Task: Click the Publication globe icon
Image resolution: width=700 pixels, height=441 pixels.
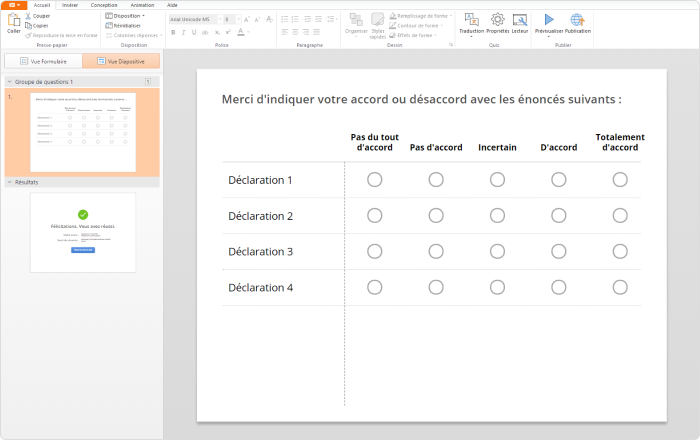Action: point(578,22)
